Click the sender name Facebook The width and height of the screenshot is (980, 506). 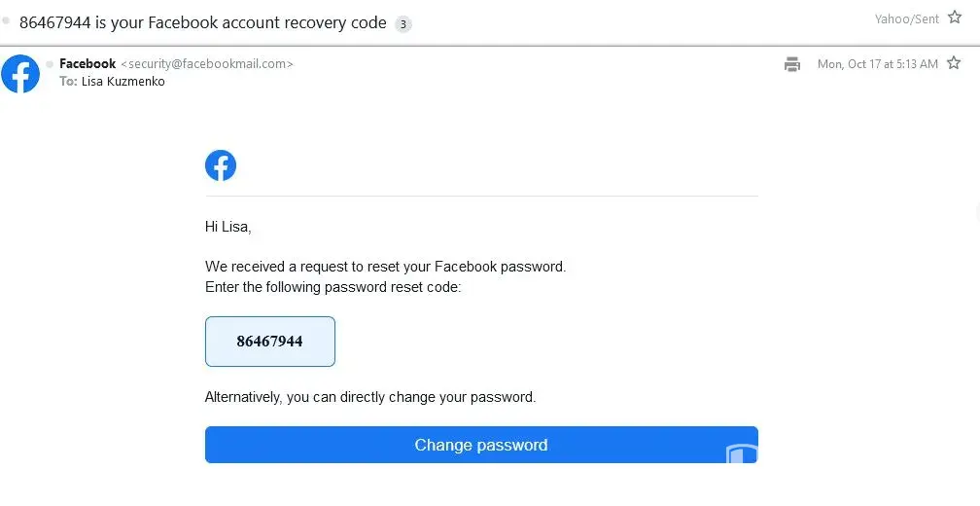coord(87,64)
